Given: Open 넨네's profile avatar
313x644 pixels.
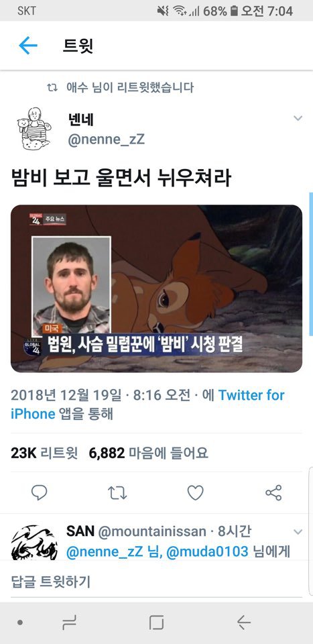Looking at the screenshot, I should click(34, 128).
